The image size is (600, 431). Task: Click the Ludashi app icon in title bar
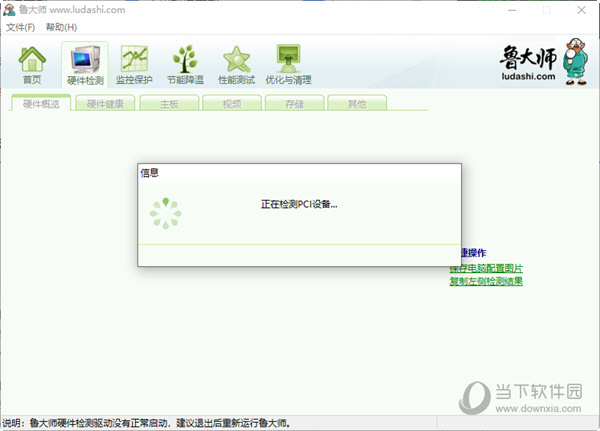9,10
